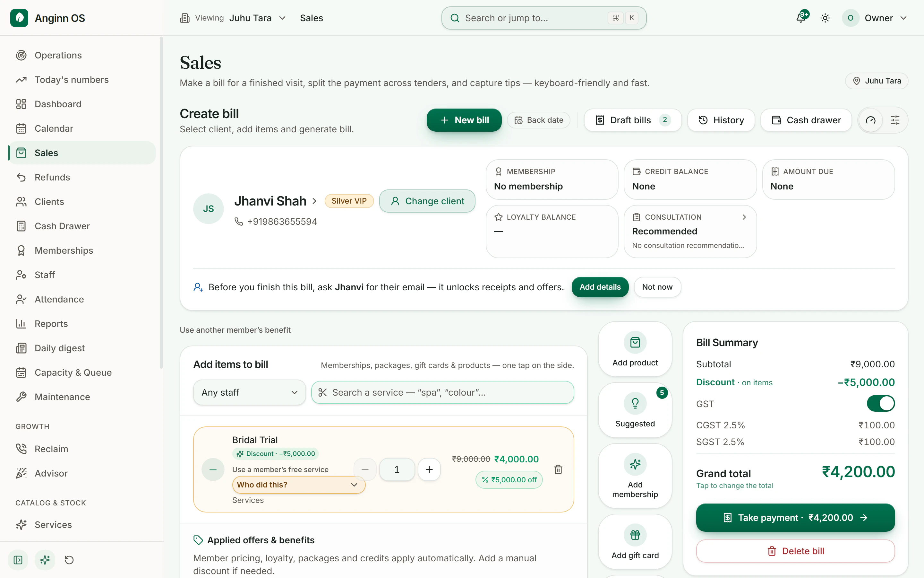Click the refresh icon at sidebar bottom
The image size is (924, 578).
pos(69,560)
